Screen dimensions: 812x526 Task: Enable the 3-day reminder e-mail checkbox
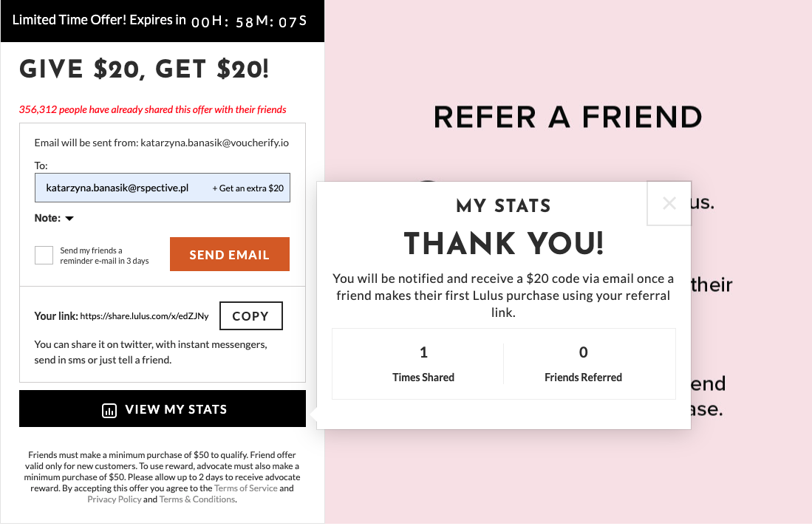pos(44,256)
